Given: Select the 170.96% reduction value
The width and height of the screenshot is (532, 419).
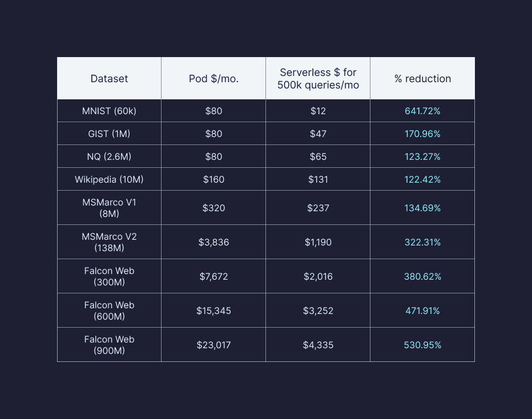Looking at the screenshot, I should (x=422, y=134).
